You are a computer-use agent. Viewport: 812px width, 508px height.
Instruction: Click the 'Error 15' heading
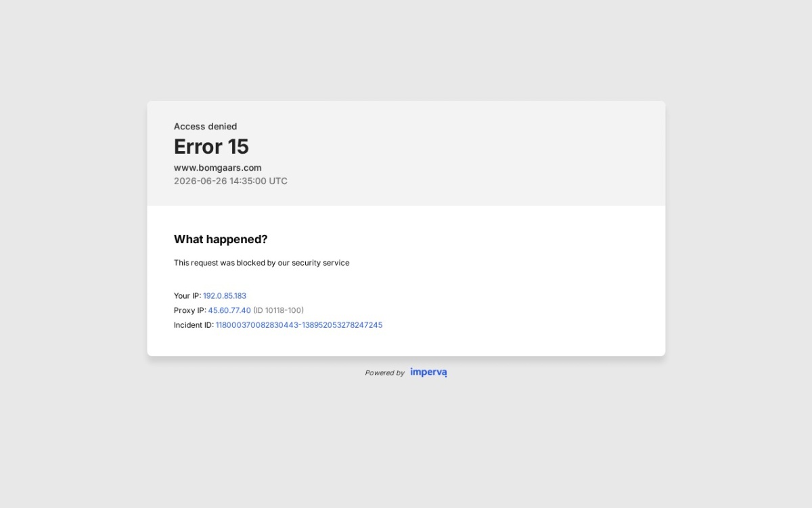pyautogui.click(x=211, y=146)
